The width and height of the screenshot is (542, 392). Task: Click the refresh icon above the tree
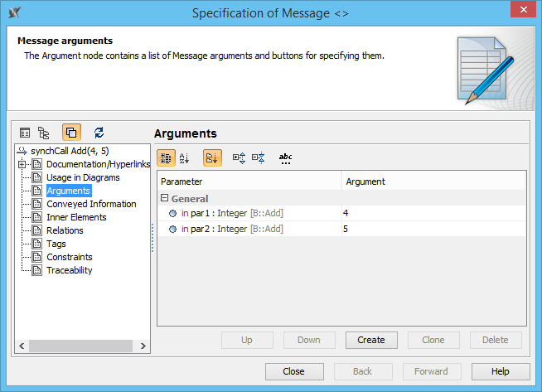pyautogui.click(x=99, y=132)
